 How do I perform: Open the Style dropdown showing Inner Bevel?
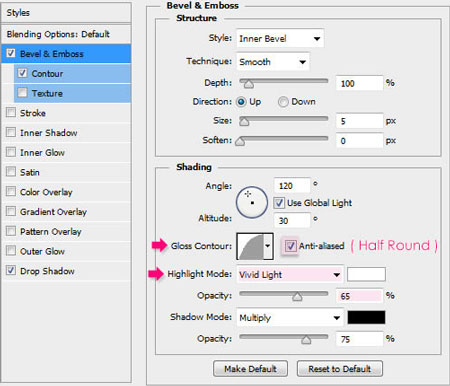coord(280,39)
